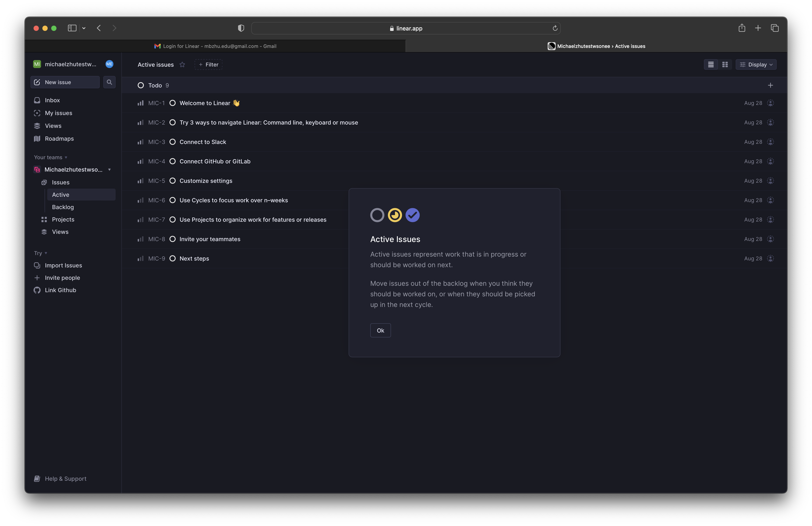Click priority bars icon for MIC-3
The width and height of the screenshot is (812, 526).
[140, 142]
